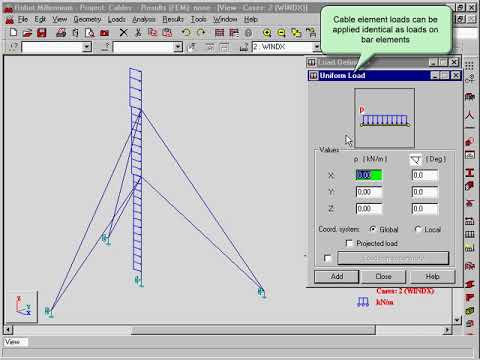
Task: Click the Paste icon in toolbar
Action: 167,32
